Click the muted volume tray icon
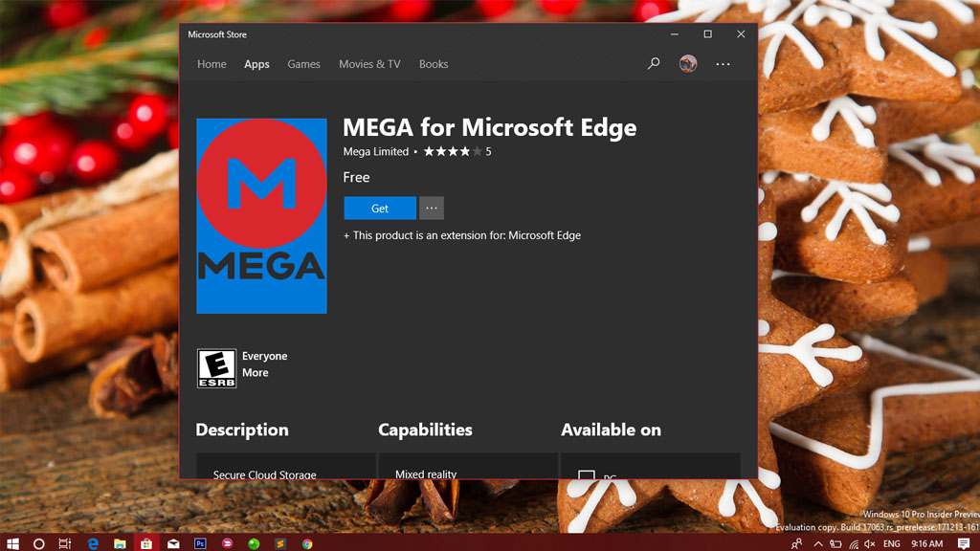The height and width of the screenshot is (551, 980). point(870,543)
